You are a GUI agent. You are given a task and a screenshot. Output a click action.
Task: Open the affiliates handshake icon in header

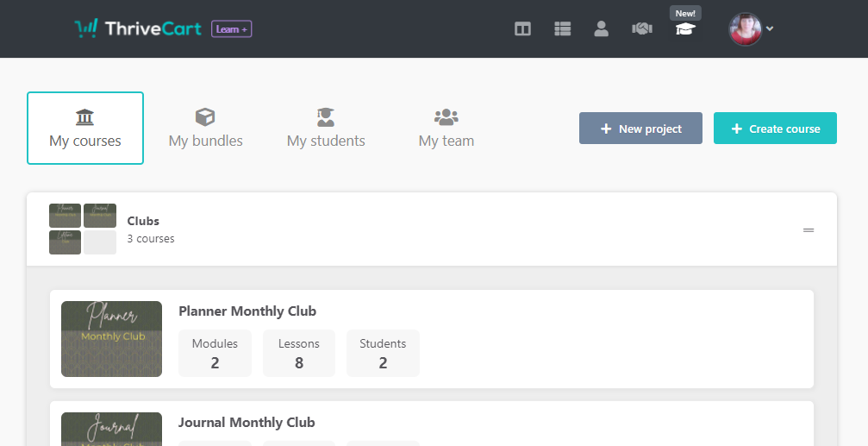642,28
